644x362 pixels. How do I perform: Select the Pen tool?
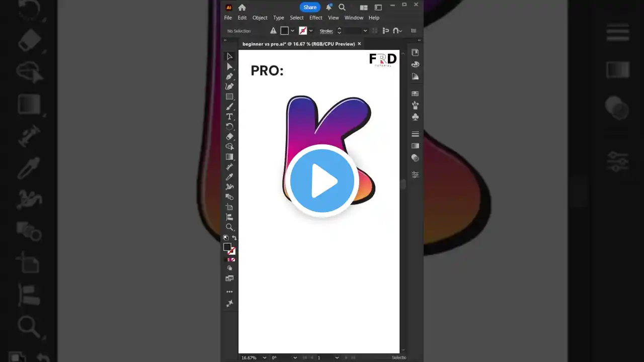pyautogui.click(x=229, y=76)
